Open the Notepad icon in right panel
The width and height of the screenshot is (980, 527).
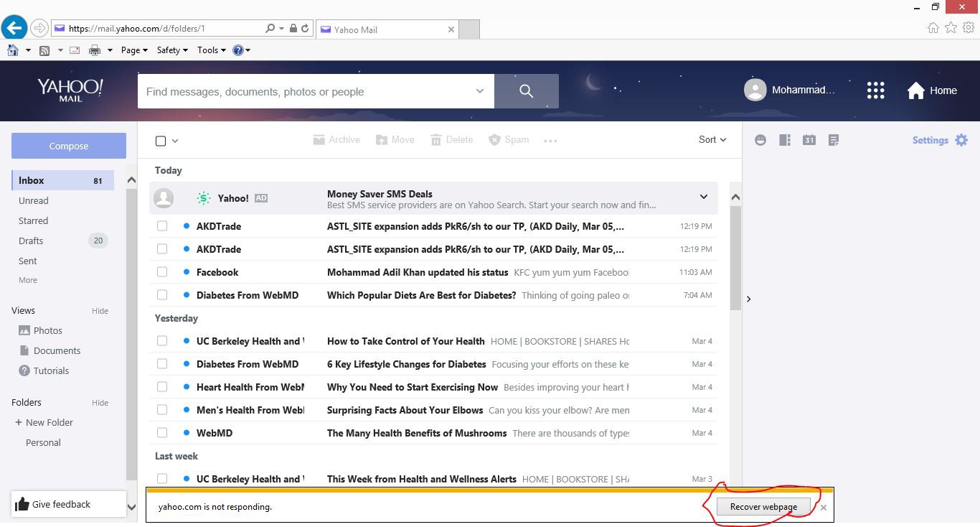click(834, 140)
